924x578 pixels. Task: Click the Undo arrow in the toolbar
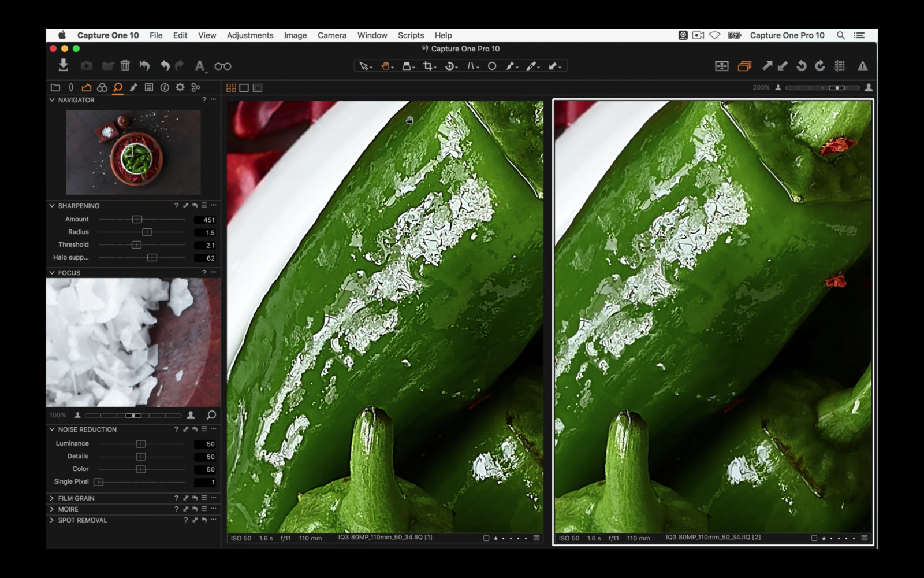(x=165, y=65)
